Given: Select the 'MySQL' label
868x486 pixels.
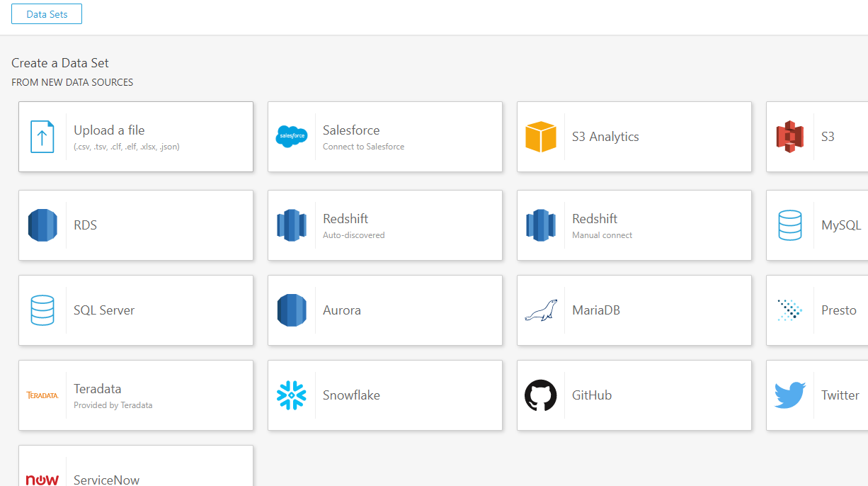Looking at the screenshot, I should point(841,225).
